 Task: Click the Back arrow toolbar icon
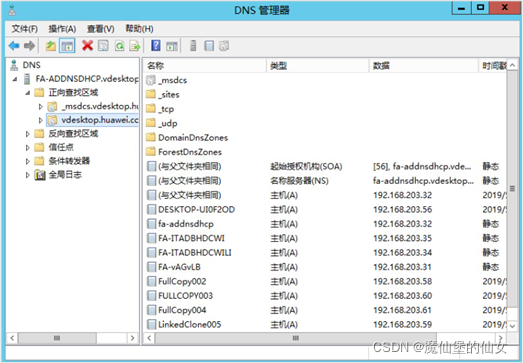pos(14,46)
